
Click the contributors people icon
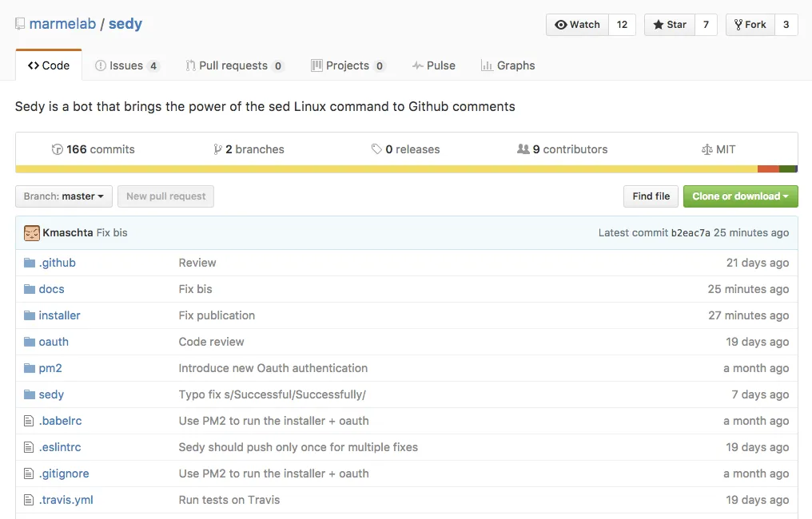(x=523, y=149)
